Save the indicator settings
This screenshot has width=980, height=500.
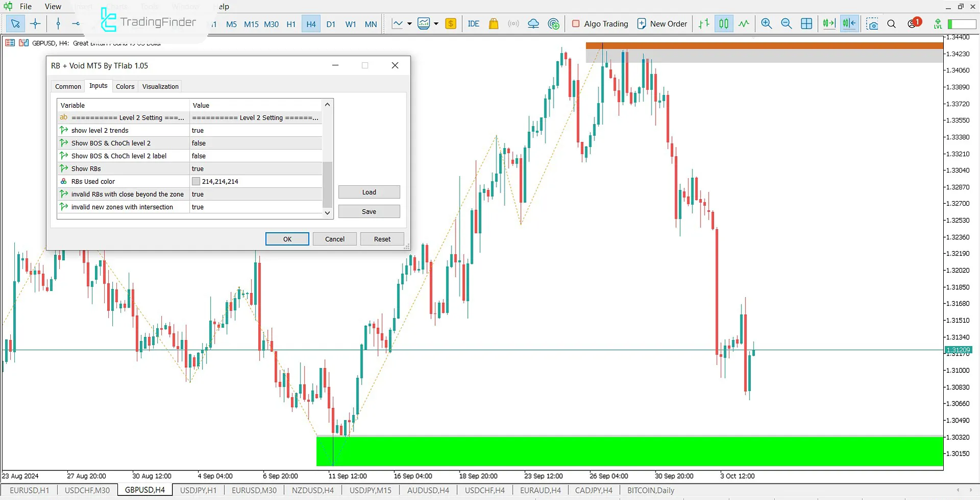point(369,211)
